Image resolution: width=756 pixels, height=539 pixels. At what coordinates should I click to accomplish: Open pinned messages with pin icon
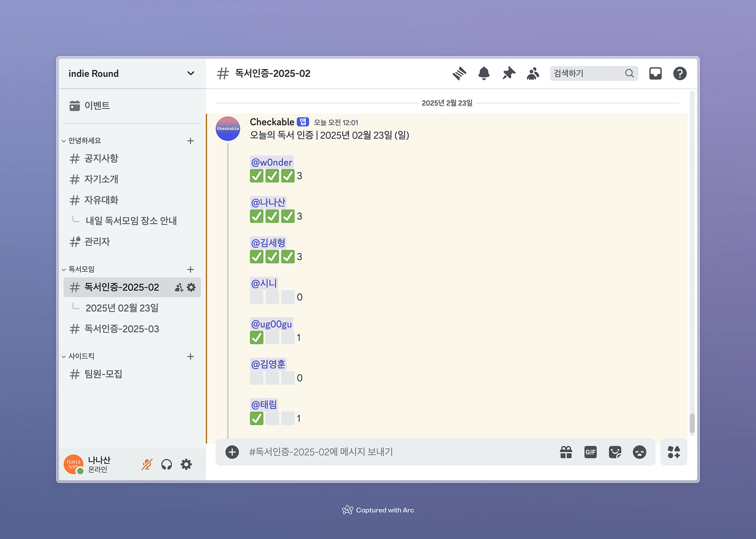point(509,73)
